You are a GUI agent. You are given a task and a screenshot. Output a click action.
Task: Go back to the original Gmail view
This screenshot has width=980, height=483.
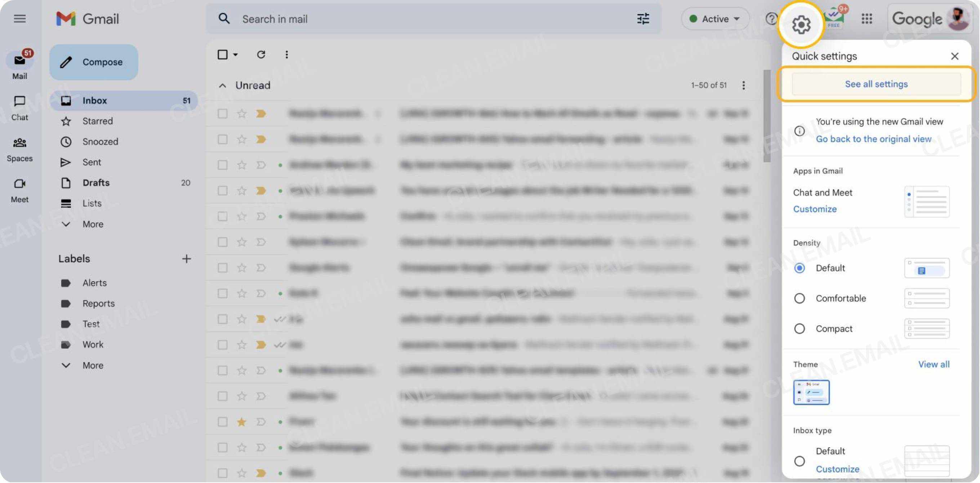873,138
